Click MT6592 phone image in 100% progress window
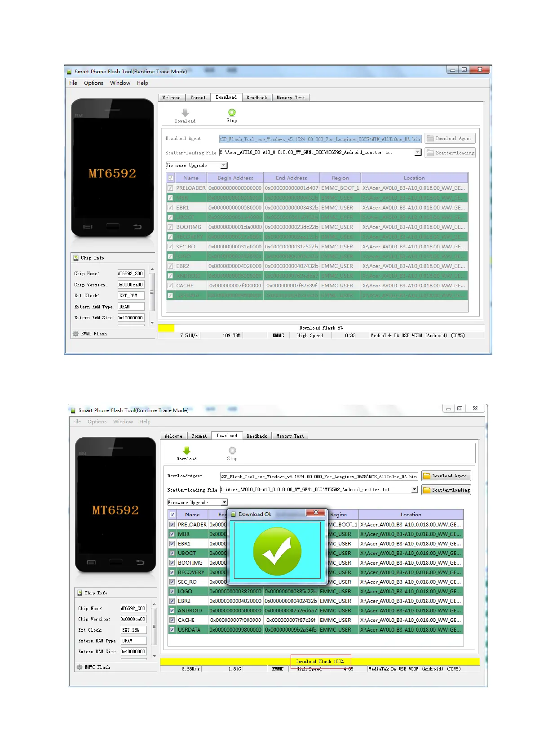 click(115, 505)
